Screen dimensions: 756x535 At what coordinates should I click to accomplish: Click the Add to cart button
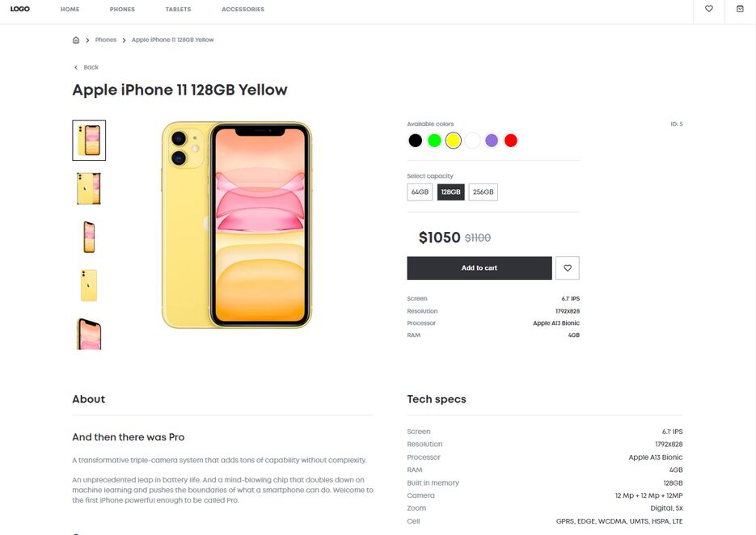click(479, 268)
